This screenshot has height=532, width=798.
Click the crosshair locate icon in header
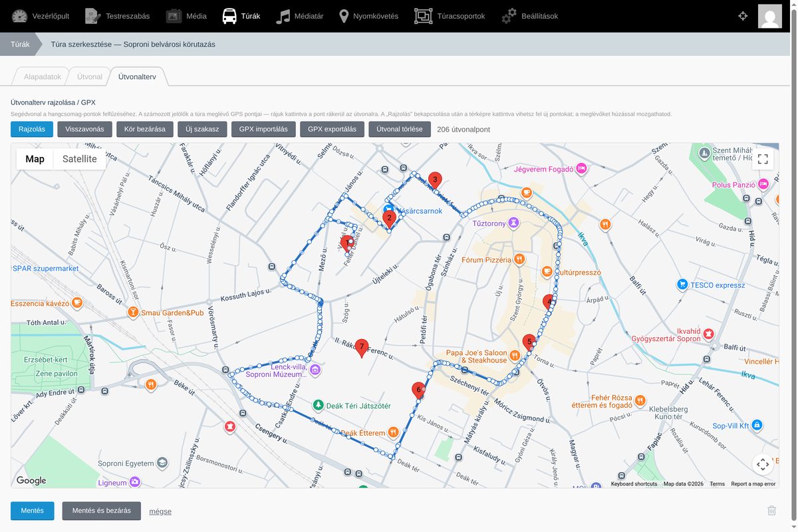pos(743,16)
